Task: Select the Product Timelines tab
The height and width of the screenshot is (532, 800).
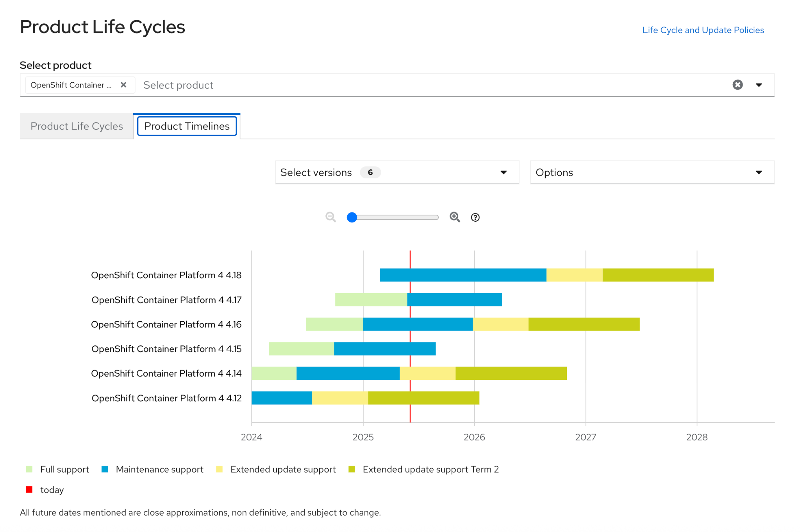Action: [x=187, y=126]
